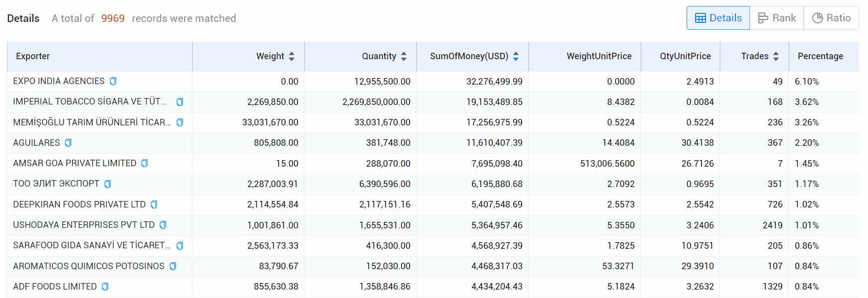Copy the SARAFOOD GIDA exporter name icon
The image size is (868, 298).
tap(180, 246)
